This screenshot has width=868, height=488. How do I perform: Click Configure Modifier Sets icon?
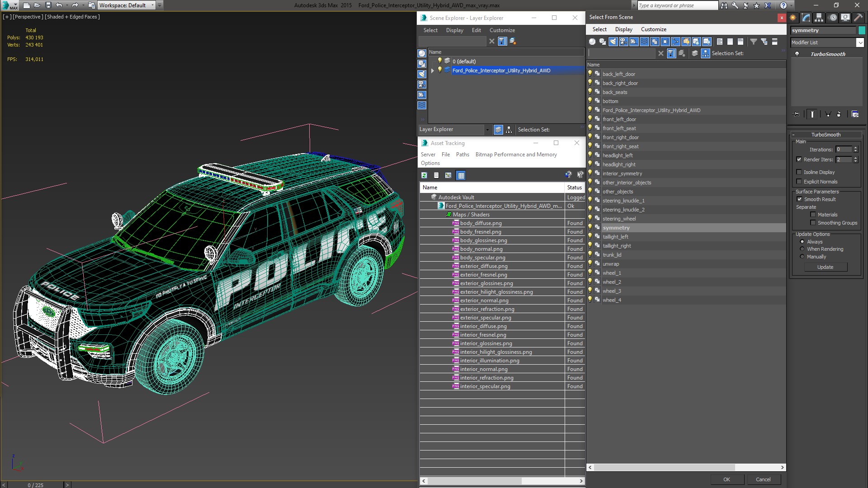click(x=855, y=114)
